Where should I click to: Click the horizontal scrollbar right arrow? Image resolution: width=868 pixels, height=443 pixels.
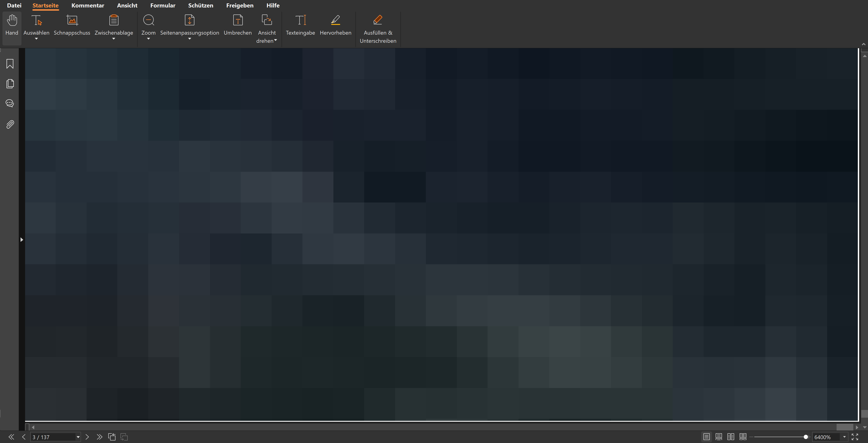click(x=857, y=427)
